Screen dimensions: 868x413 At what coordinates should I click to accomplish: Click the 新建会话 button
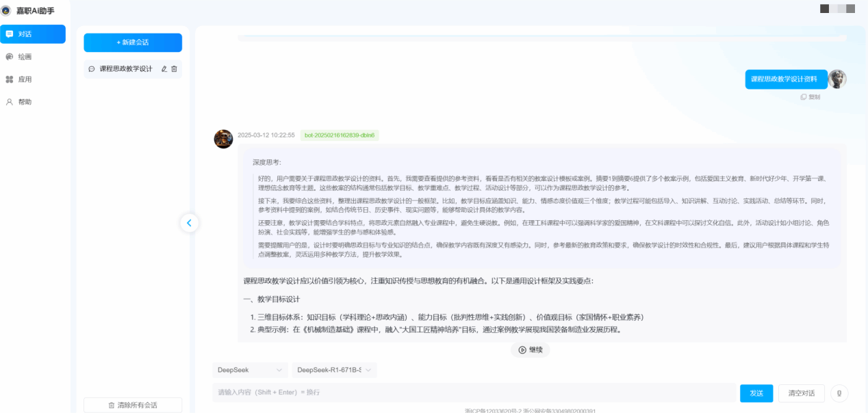coord(133,42)
